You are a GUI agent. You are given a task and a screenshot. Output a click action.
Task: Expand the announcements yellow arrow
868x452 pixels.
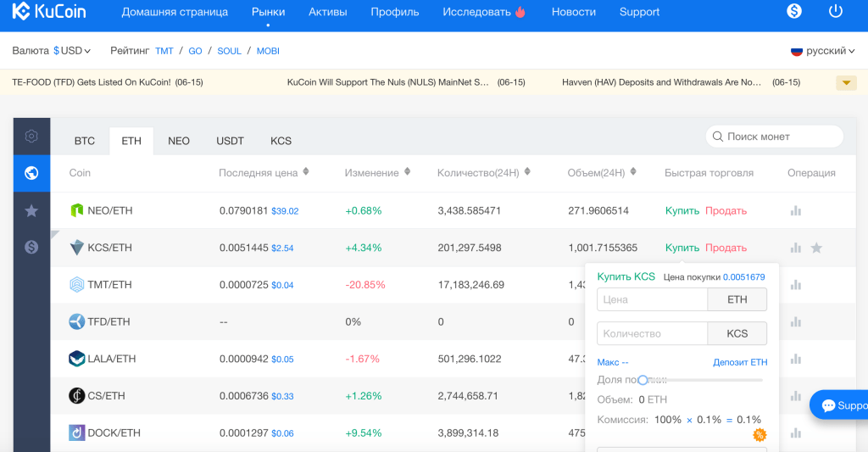point(847,83)
